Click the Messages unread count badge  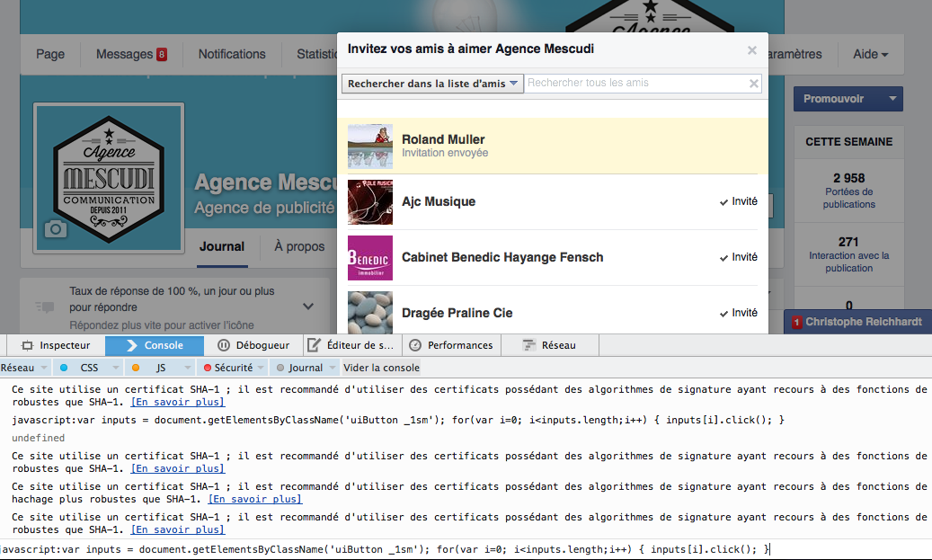click(162, 55)
